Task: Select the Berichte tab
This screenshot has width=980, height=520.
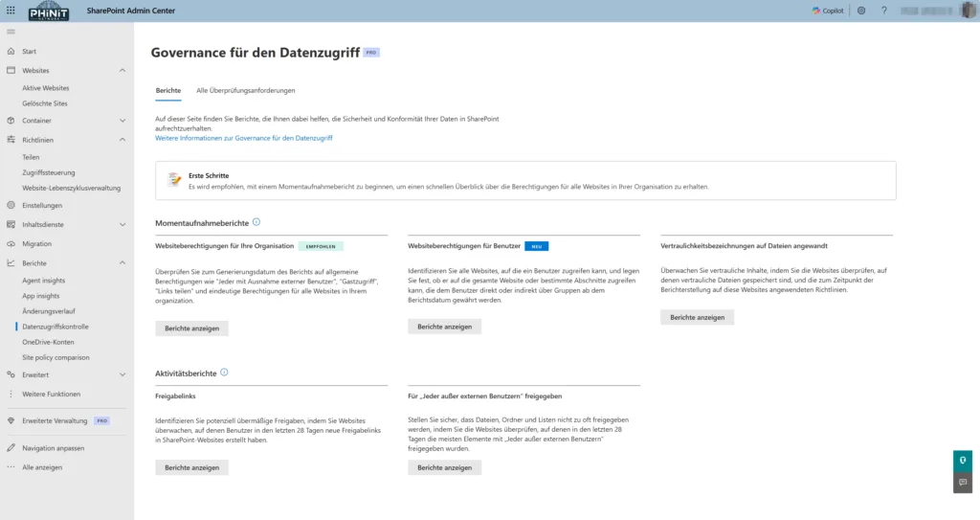Action: [x=167, y=90]
